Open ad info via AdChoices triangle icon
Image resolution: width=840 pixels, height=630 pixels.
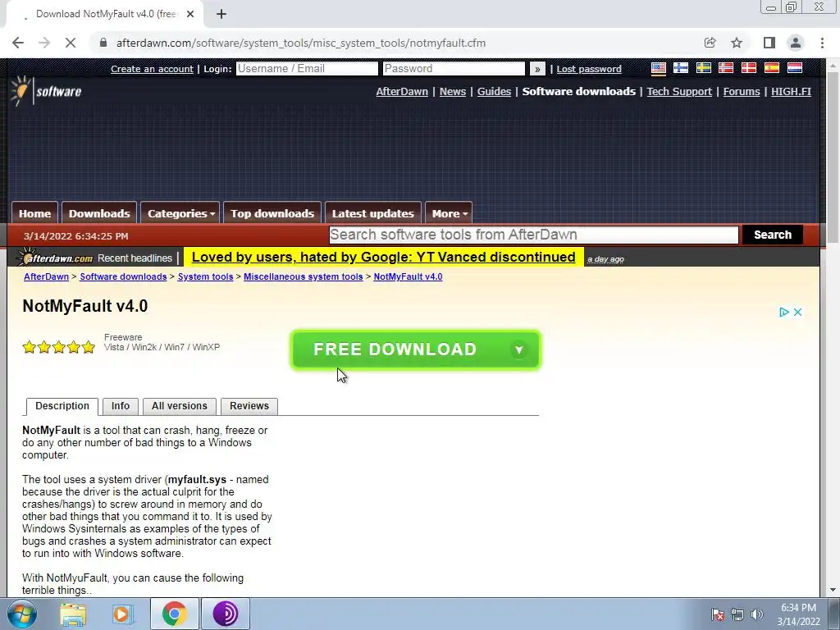tap(783, 313)
